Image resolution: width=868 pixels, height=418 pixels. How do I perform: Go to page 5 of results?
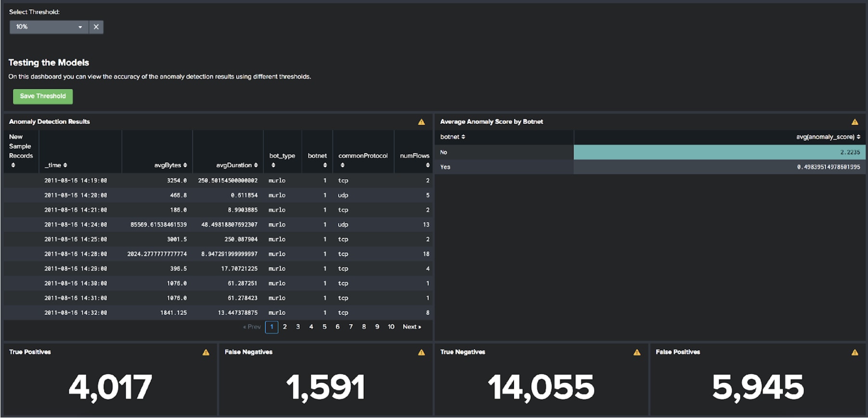pos(324,327)
